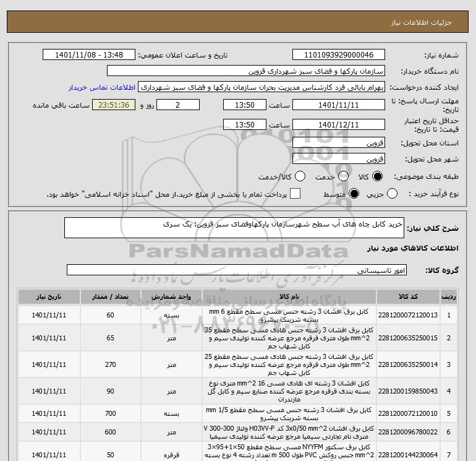
Task: Click product code 2281200159850043
Action: (408, 391)
